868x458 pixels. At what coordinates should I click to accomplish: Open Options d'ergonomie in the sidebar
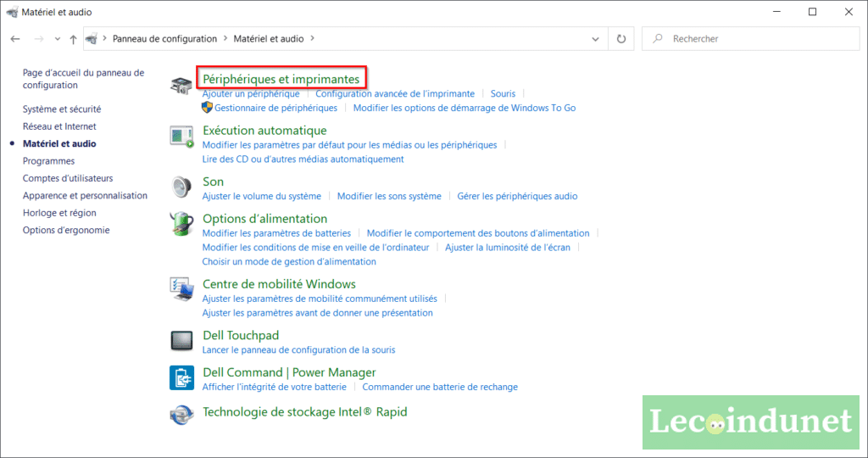pyautogui.click(x=66, y=230)
